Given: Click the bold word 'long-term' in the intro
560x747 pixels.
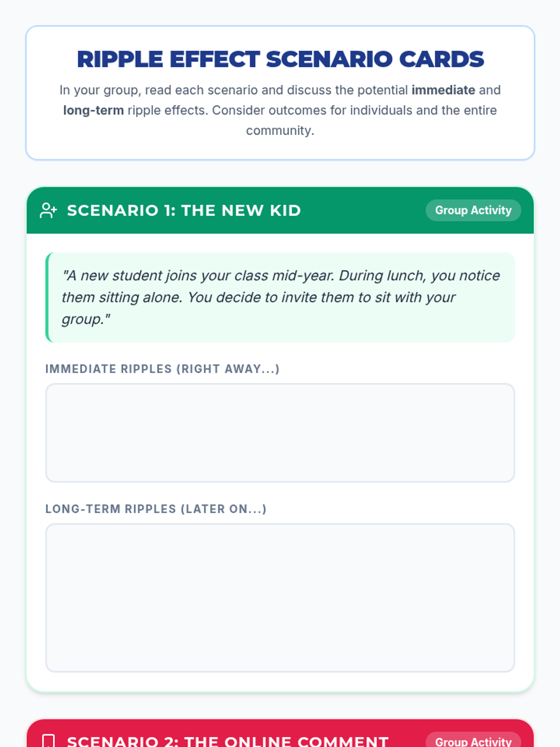Looking at the screenshot, I should pos(93,111).
